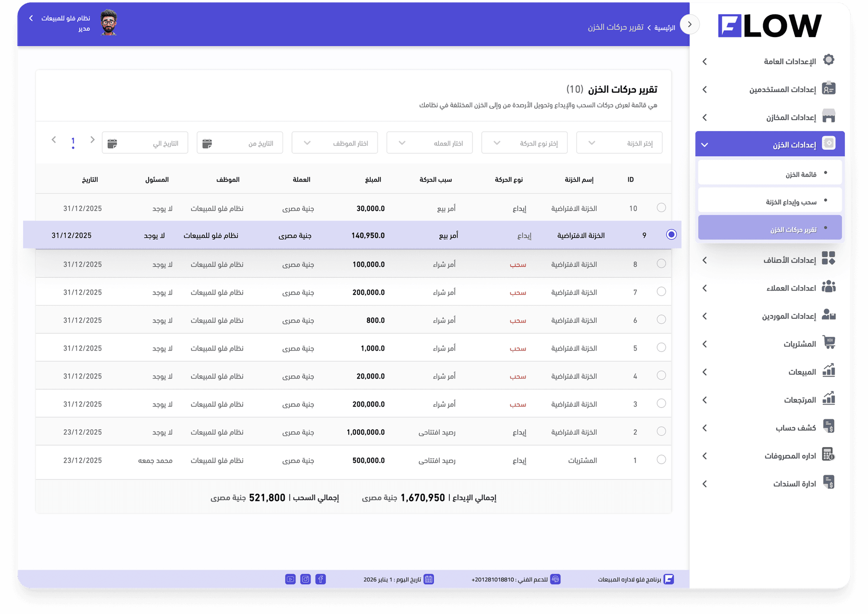Image resolution: width=868 pixels, height=614 pixels.
Task: Deselect the radio button on row ID 9
Action: (x=671, y=234)
